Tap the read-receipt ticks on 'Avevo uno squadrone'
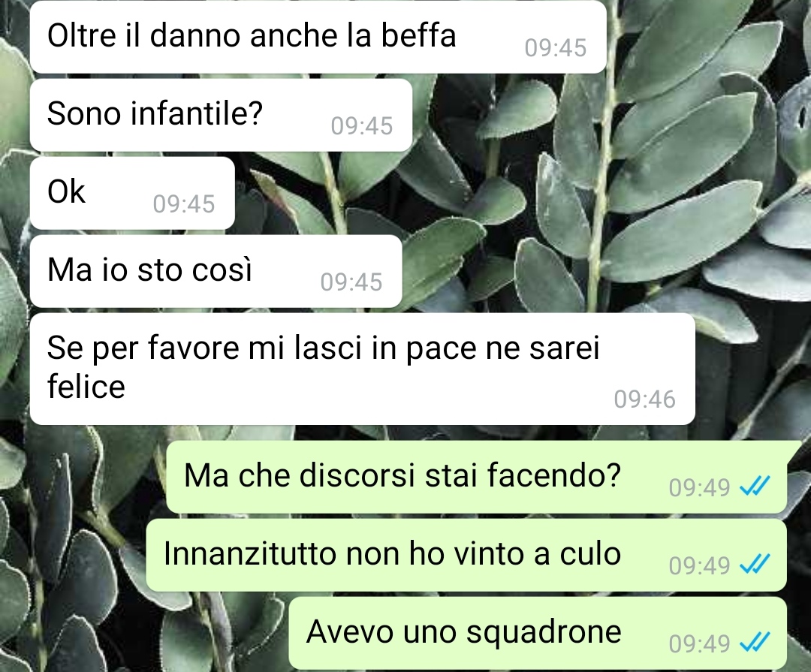This screenshot has height=672, width=811. [x=755, y=643]
